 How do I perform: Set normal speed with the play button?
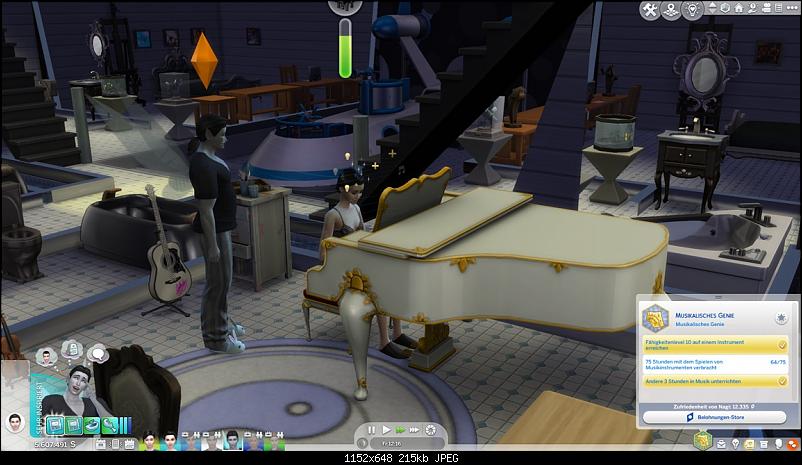click(386, 430)
